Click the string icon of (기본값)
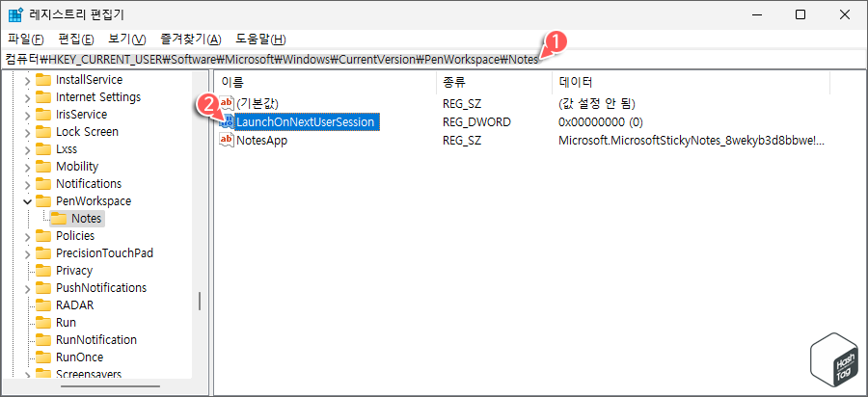Image resolution: width=868 pixels, height=397 pixels. pyautogui.click(x=227, y=103)
